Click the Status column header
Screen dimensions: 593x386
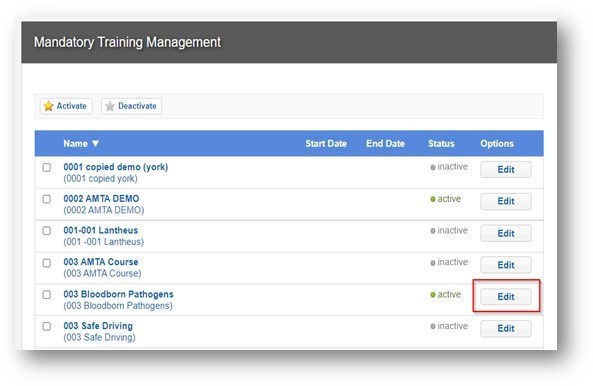click(x=441, y=144)
